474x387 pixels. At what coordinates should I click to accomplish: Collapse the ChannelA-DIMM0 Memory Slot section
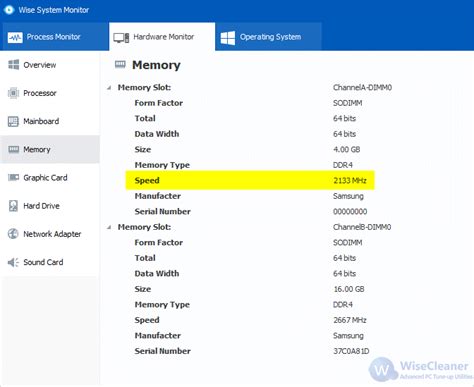pyautogui.click(x=109, y=88)
